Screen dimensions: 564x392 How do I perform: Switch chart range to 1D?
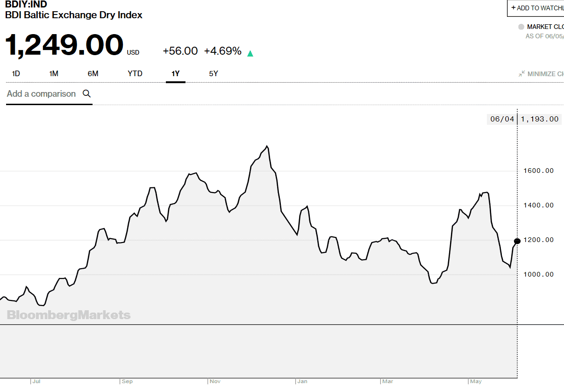[16, 74]
